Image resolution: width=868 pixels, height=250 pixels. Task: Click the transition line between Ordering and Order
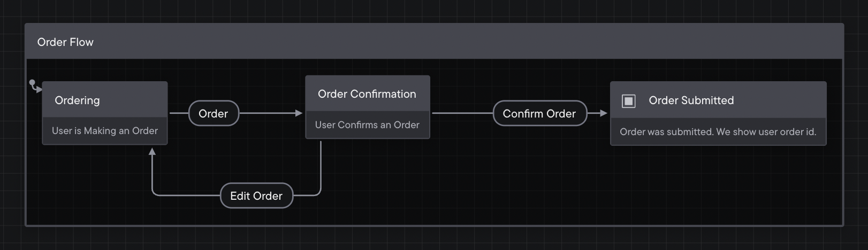[179, 113]
